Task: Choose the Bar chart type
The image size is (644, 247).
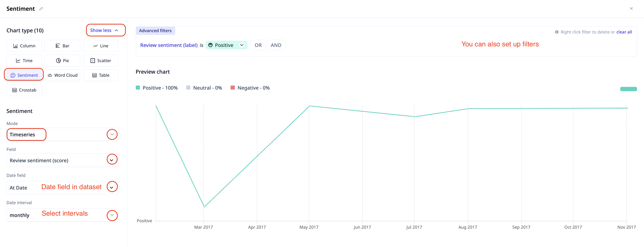Action: [x=62, y=46]
